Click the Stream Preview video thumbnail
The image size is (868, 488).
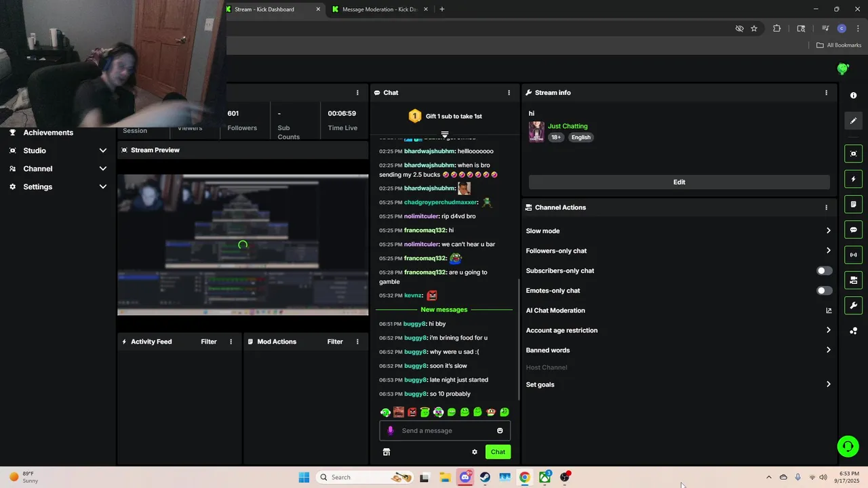[243, 245]
